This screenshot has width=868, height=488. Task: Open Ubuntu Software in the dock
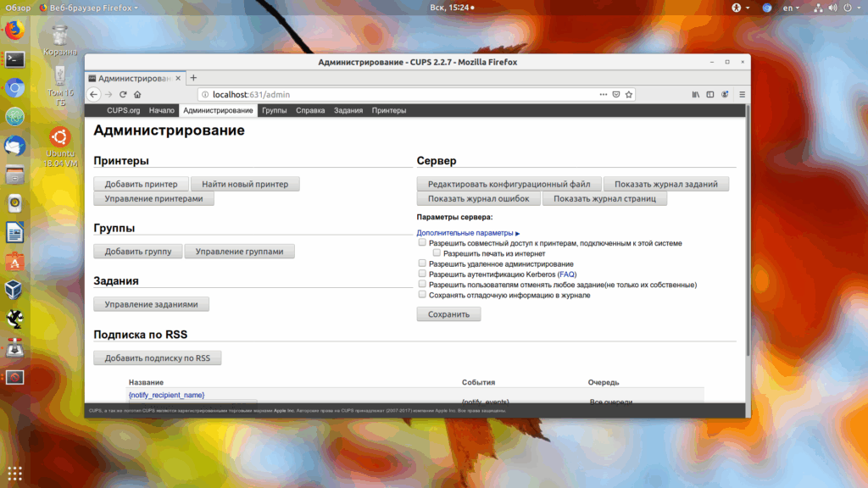tap(15, 262)
